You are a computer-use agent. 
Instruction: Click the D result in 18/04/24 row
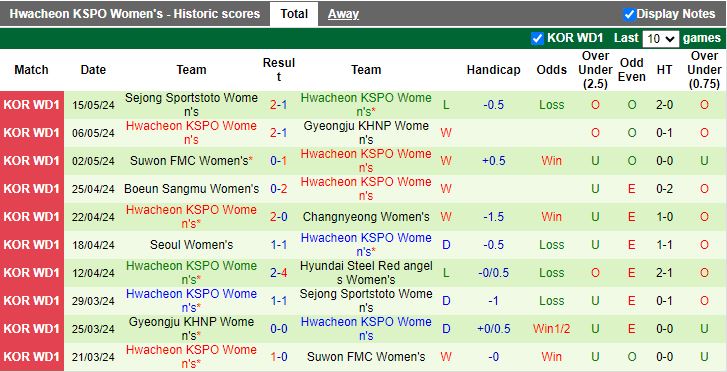446,245
